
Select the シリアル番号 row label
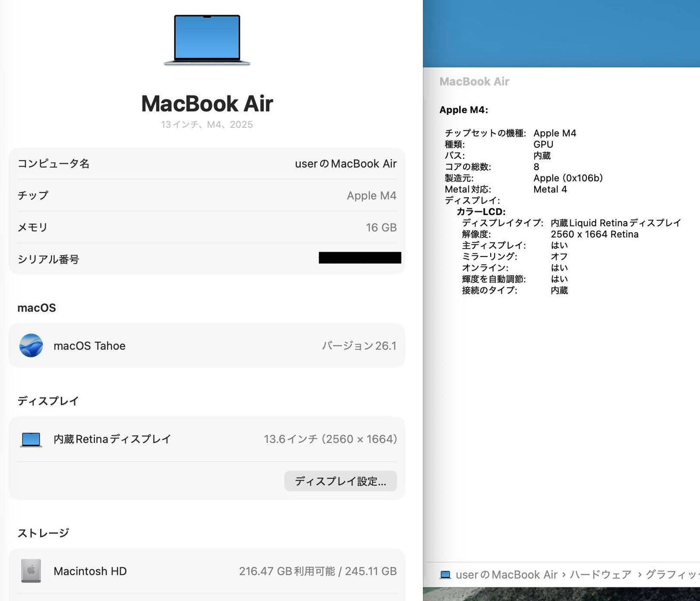[48, 259]
